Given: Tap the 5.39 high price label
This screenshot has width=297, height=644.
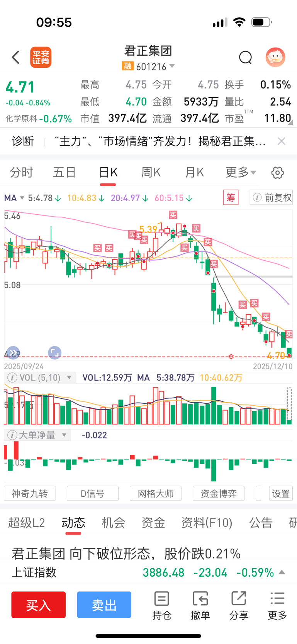Looking at the screenshot, I should [148, 229].
